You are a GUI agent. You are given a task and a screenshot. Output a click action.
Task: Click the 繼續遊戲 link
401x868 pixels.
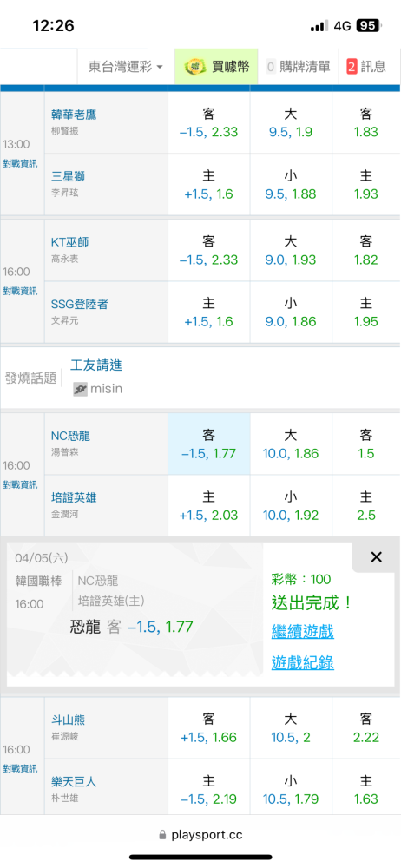(302, 631)
